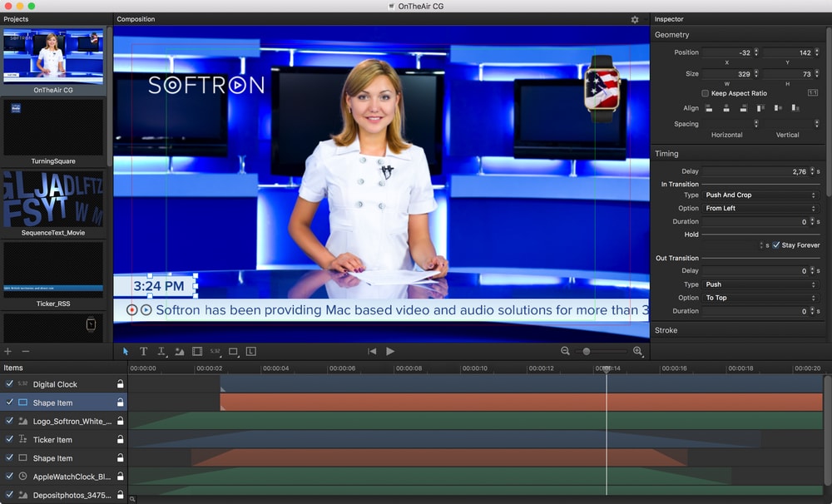
Task: Align items to horizontal center
Action: (x=726, y=108)
